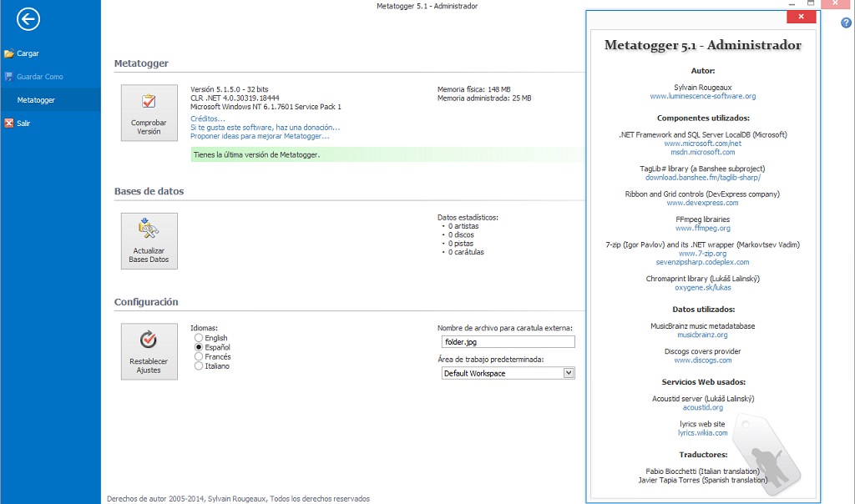855x504 pixels.
Task: Click the Actualizar Bases Datos button
Action: click(x=149, y=241)
